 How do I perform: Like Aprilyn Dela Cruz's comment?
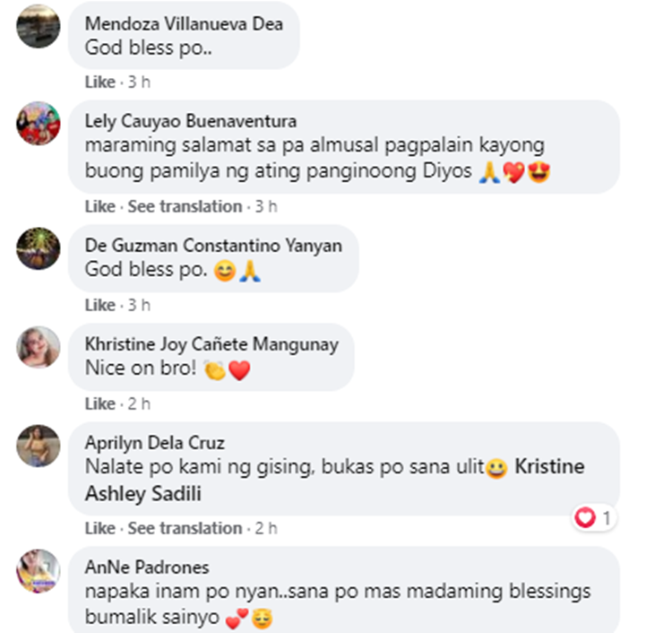click(x=100, y=528)
